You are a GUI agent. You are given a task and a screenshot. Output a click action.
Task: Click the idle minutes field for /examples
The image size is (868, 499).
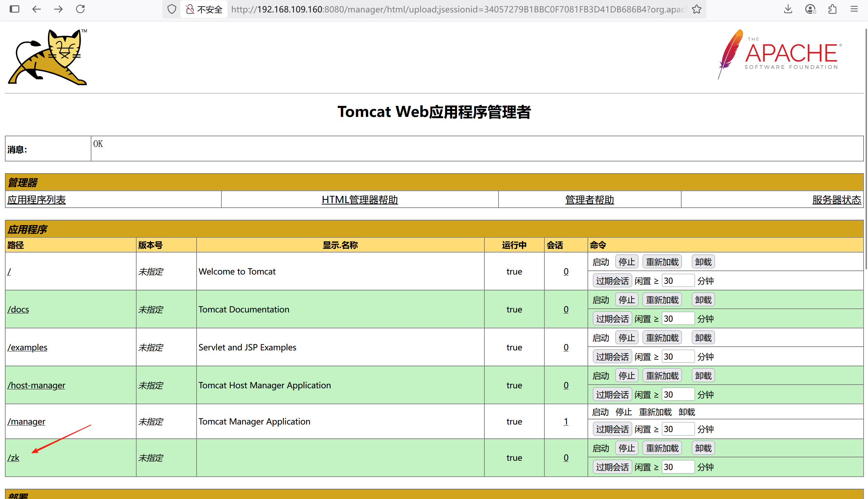[x=678, y=357]
